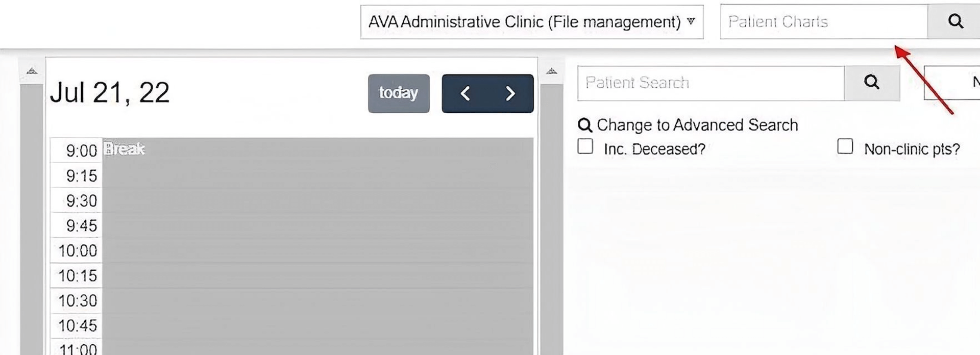Image resolution: width=980 pixels, height=355 pixels.
Task: Open the AVA Administrative Clinic dropdown
Action: click(531, 22)
